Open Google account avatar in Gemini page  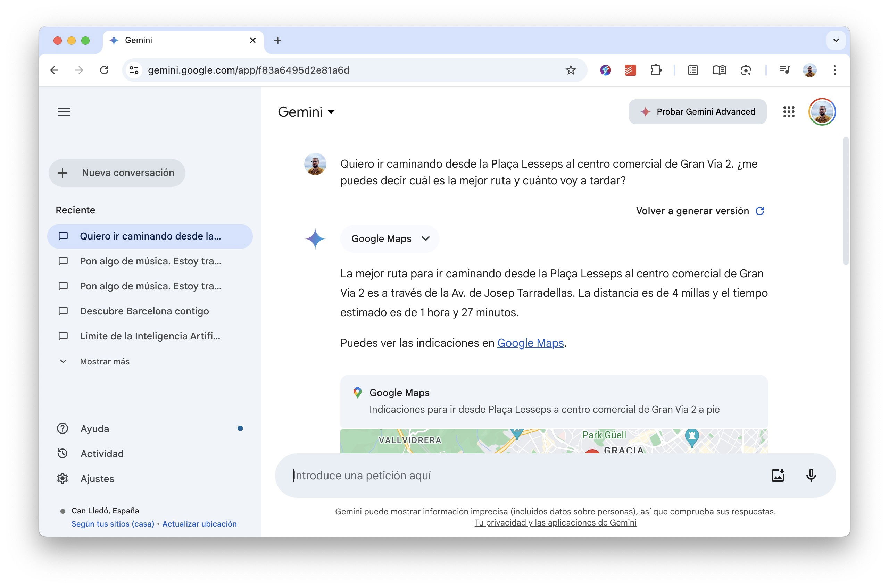tap(822, 112)
